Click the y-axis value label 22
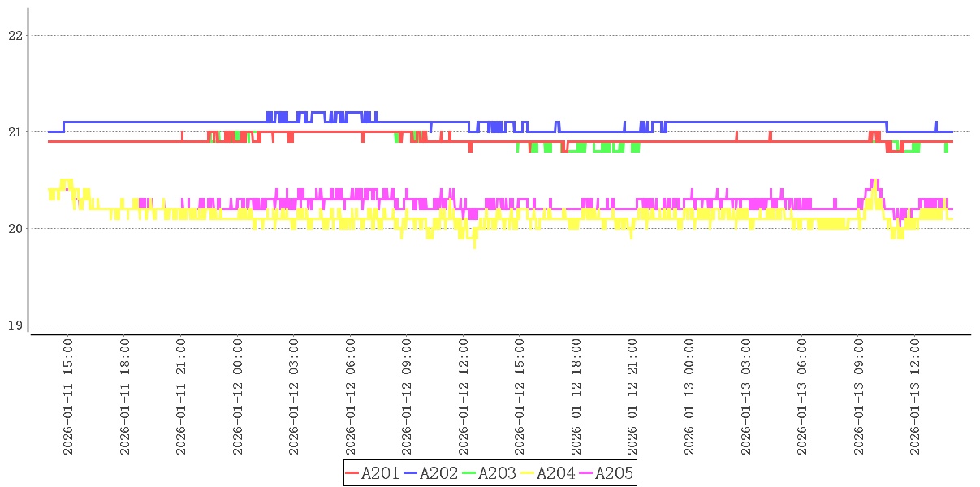980x487 pixels. point(15,35)
